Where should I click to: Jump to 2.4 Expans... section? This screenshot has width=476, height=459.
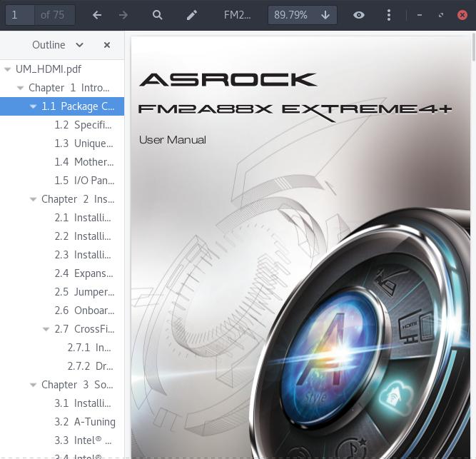click(x=83, y=273)
